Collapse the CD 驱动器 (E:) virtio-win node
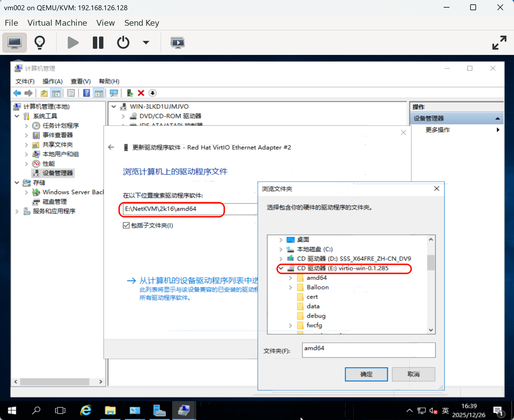This screenshot has width=514, height=420. point(281,268)
